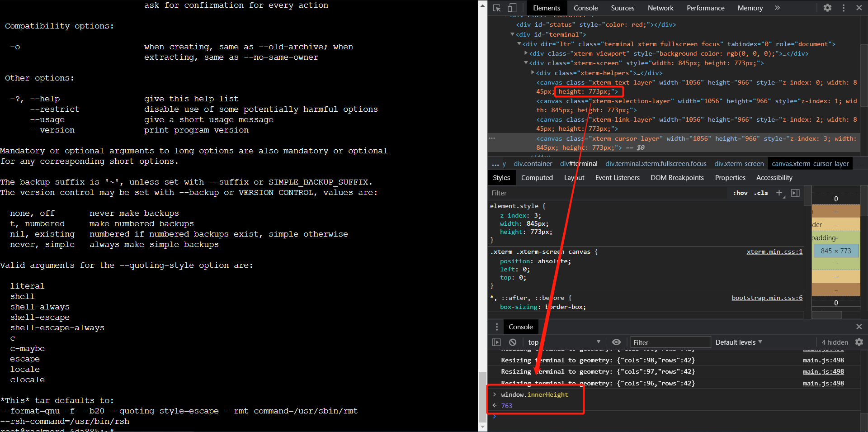Open the Properties sub-tab
Viewport: 868px width, 432px height.
point(730,178)
